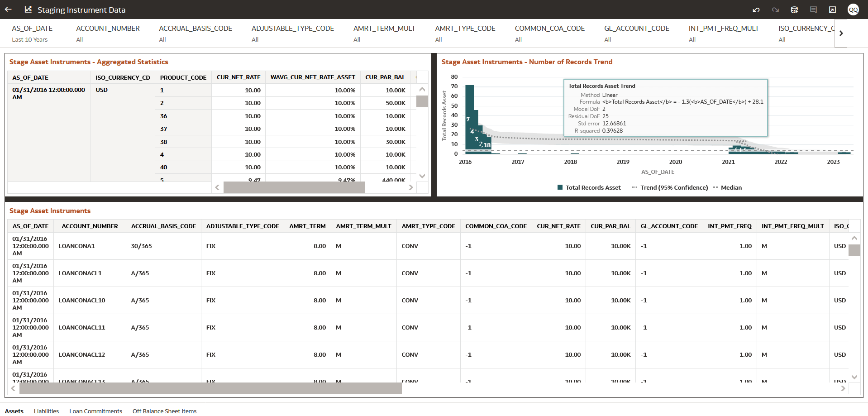Click the Assets tab at the bottom
The width and height of the screenshot is (868, 416).
click(x=14, y=411)
